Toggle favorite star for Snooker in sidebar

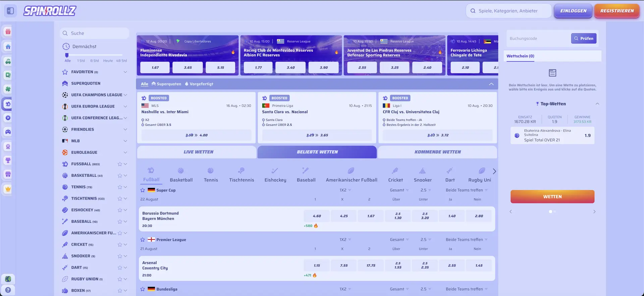(120, 256)
